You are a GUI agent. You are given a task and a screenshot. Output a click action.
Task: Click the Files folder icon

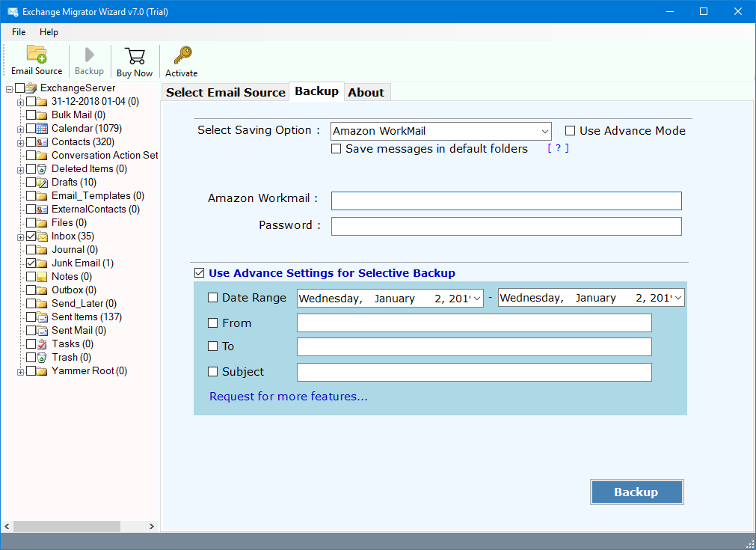43,223
